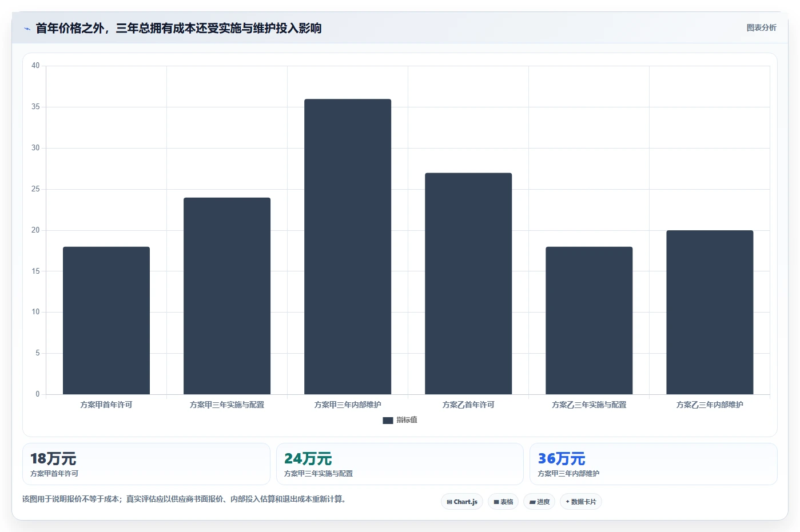Click the 图表分析 label
This screenshot has width=800, height=532.
point(761,27)
